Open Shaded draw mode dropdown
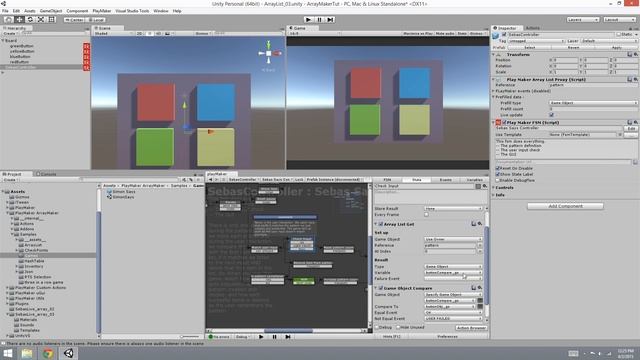Screen dimensions: 640x360 113,33
